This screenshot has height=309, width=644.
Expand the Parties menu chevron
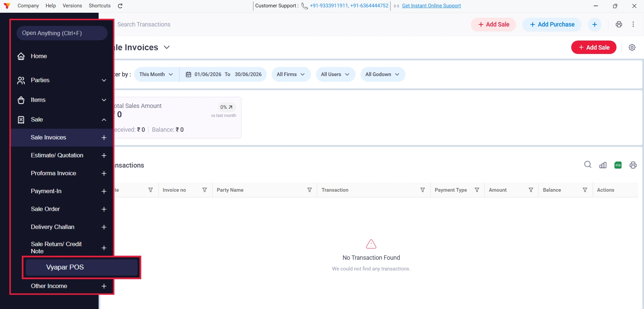104,80
